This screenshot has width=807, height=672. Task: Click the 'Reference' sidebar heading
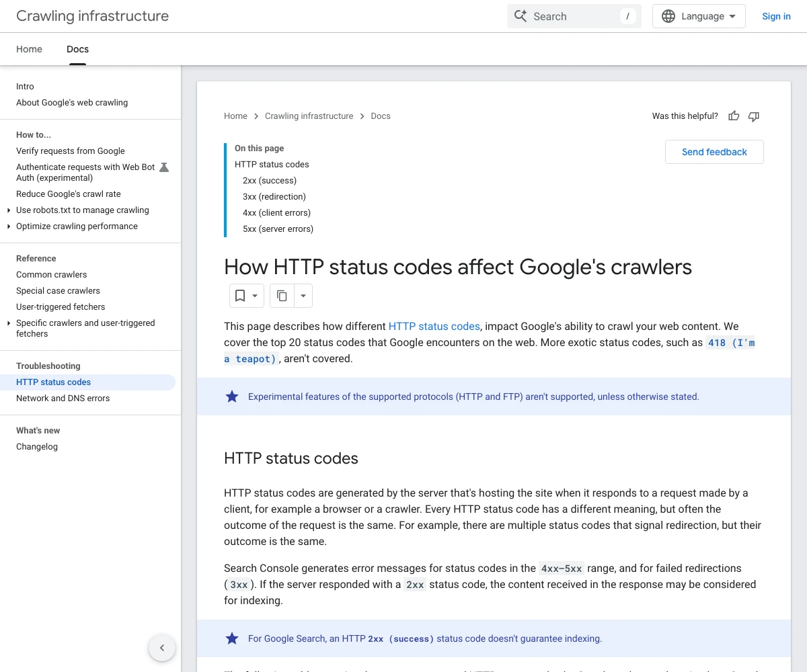[x=36, y=259]
